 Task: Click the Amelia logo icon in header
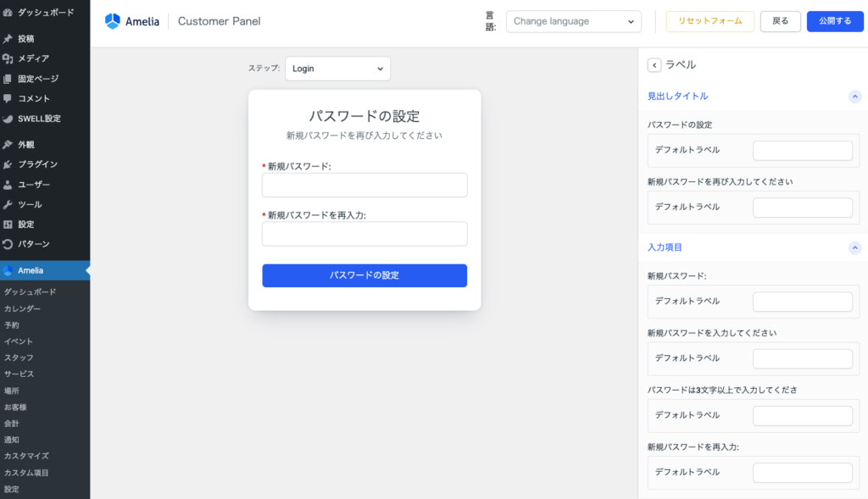click(113, 21)
